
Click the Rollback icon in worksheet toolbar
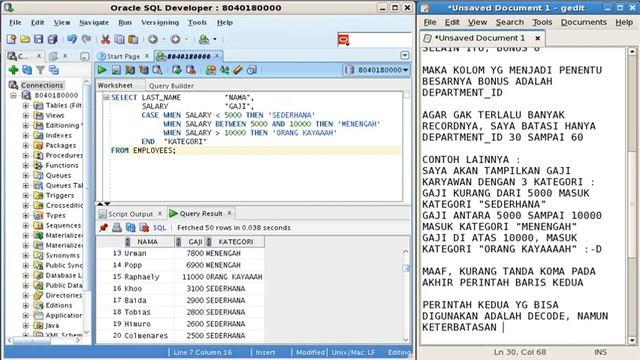[x=191, y=70]
